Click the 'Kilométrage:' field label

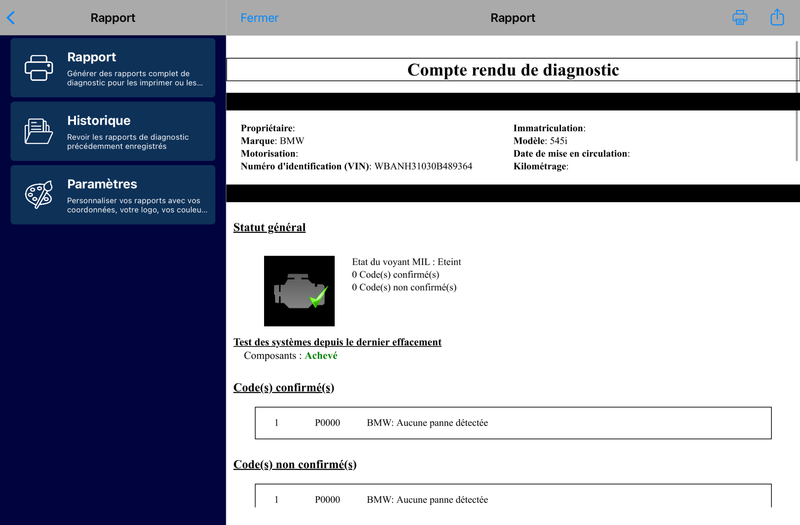[x=541, y=166]
